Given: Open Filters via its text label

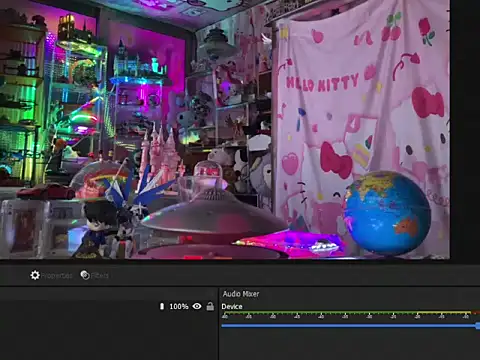Looking at the screenshot, I should [100, 275].
